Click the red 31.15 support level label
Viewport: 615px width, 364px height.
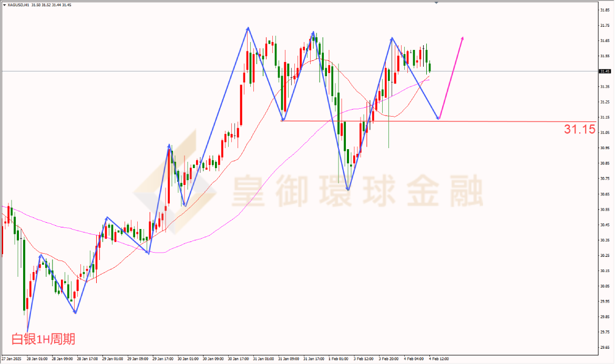pyautogui.click(x=580, y=129)
